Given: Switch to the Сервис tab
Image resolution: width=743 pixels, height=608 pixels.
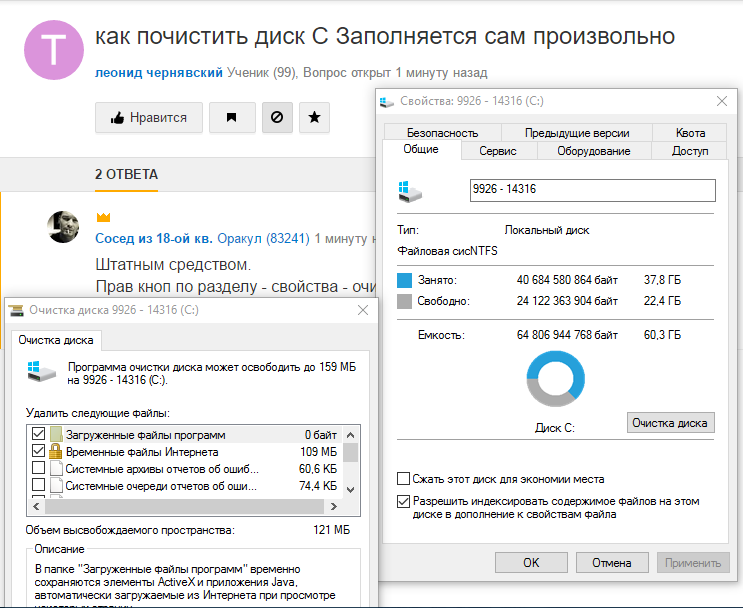Looking at the screenshot, I should tap(498, 151).
